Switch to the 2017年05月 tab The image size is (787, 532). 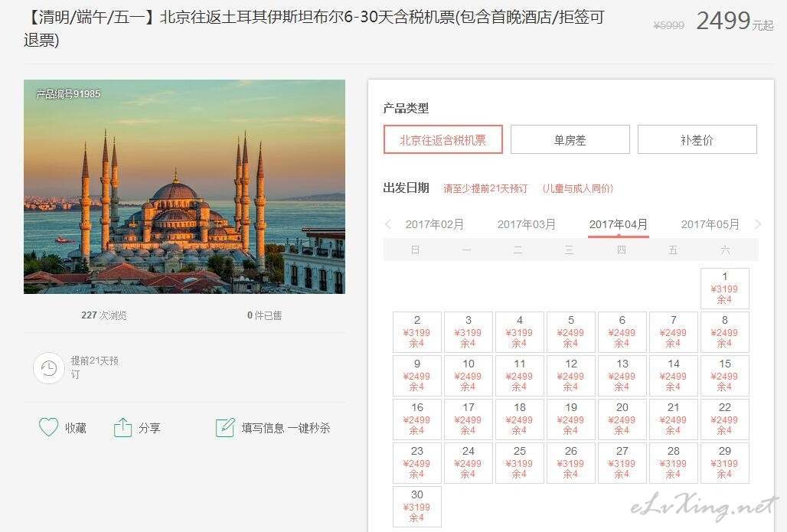click(710, 224)
